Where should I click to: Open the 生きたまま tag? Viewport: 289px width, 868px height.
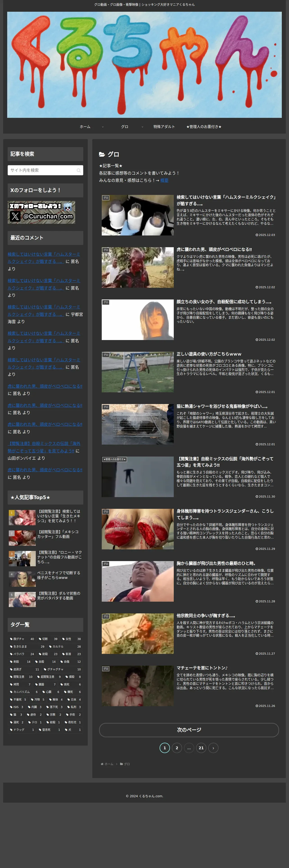click(27, 647)
